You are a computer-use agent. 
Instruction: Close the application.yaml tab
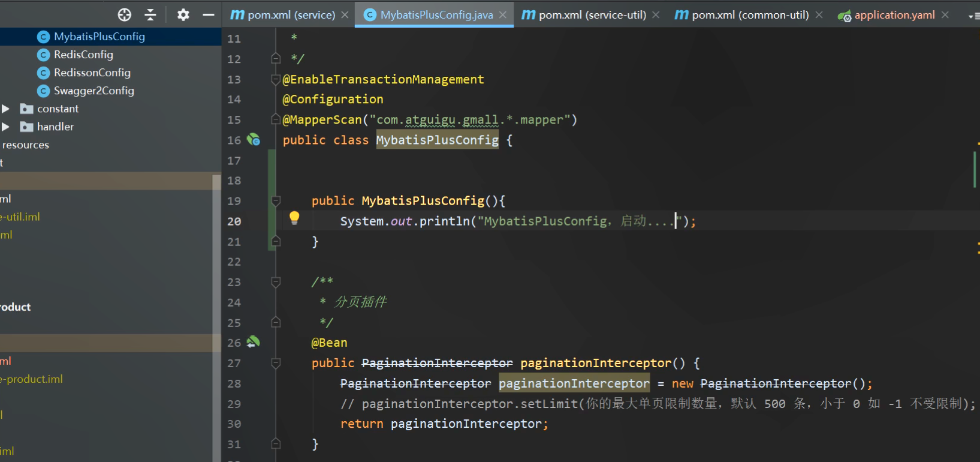click(x=945, y=15)
